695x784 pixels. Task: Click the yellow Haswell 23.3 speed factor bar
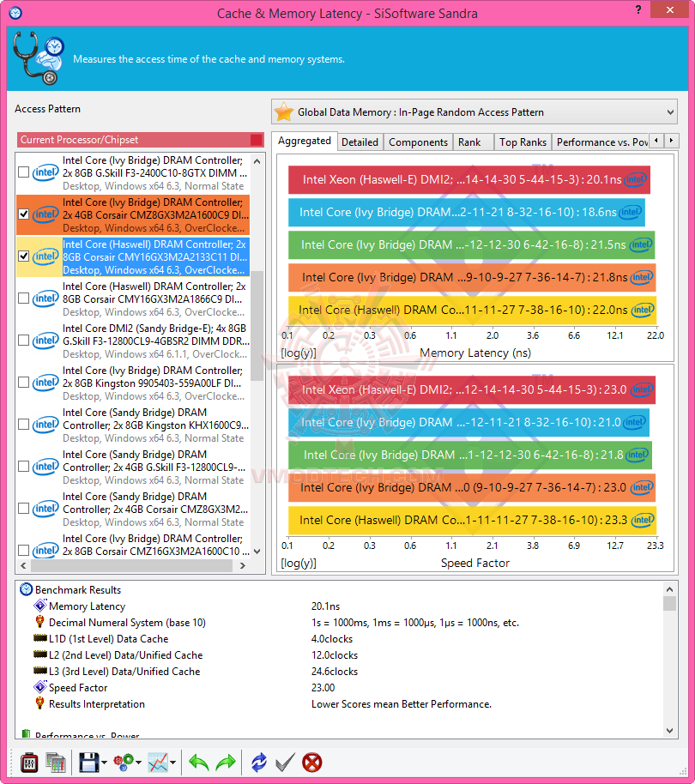472,520
